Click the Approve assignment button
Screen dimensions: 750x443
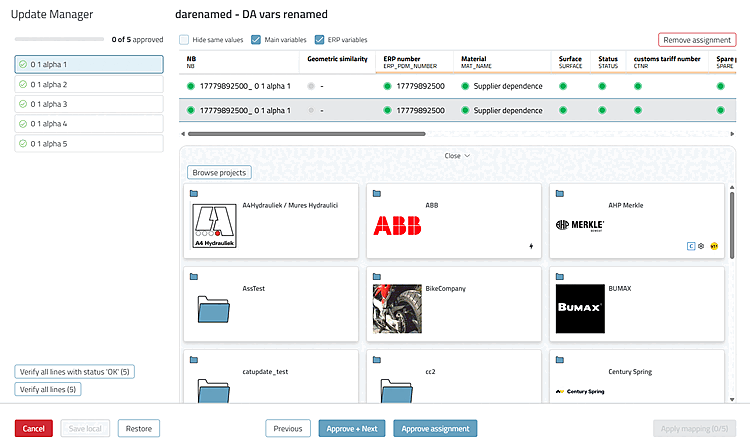(435, 429)
